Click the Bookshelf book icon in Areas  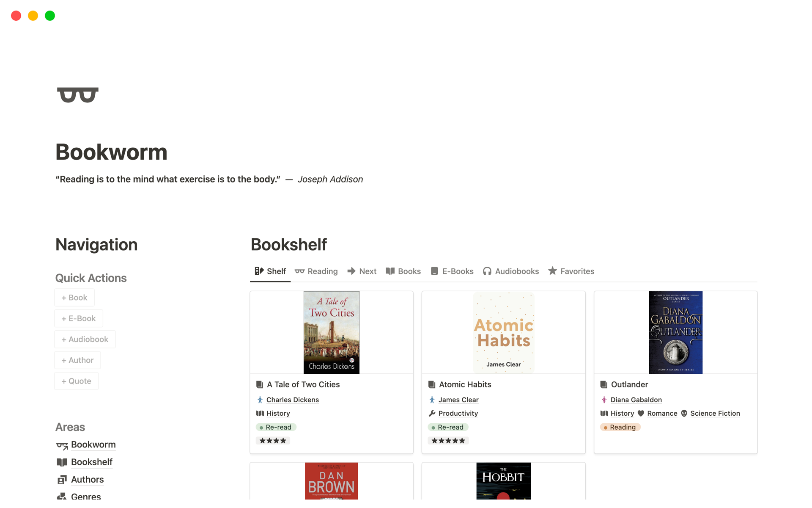(x=62, y=462)
